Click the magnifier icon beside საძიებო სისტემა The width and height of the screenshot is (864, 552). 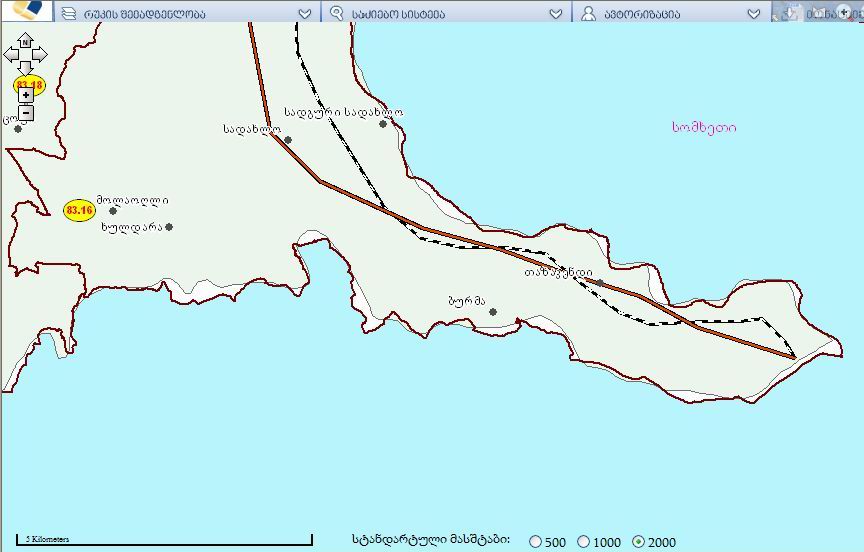click(336, 13)
